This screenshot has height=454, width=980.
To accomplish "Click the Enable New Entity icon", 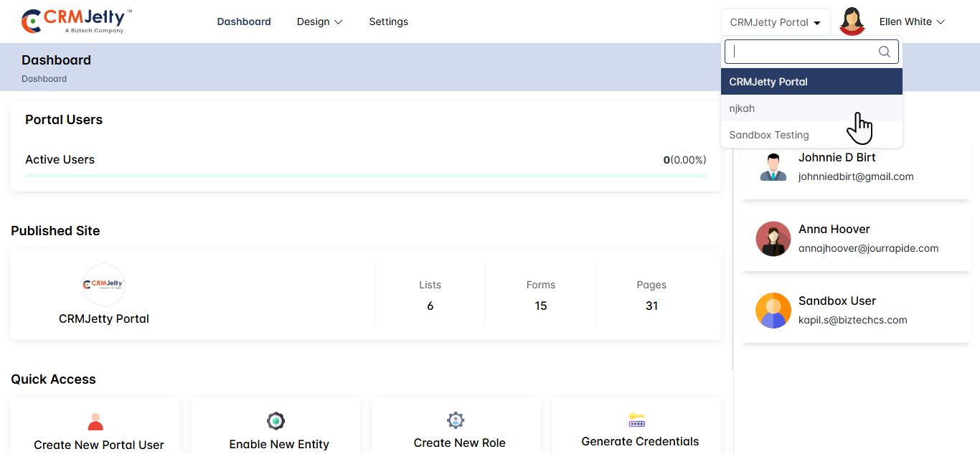I will tap(275, 421).
